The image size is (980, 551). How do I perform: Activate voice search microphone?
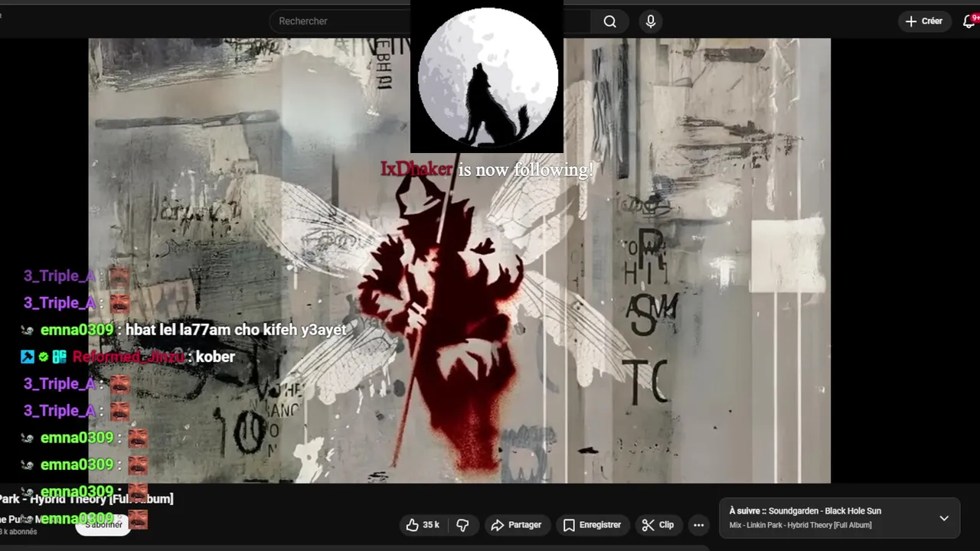(x=651, y=21)
